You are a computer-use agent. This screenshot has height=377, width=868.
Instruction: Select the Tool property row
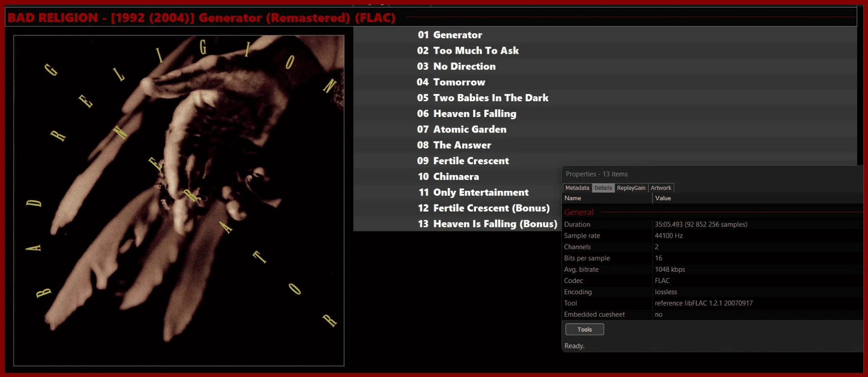(x=713, y=304)
